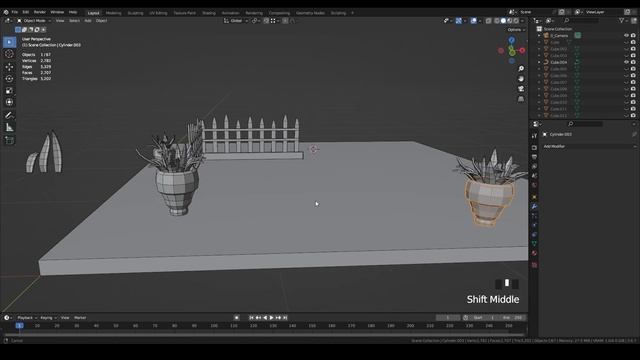Toggle render camera icon for S_Camera
The image size is (640, 360).
click(x=633, y=36)
